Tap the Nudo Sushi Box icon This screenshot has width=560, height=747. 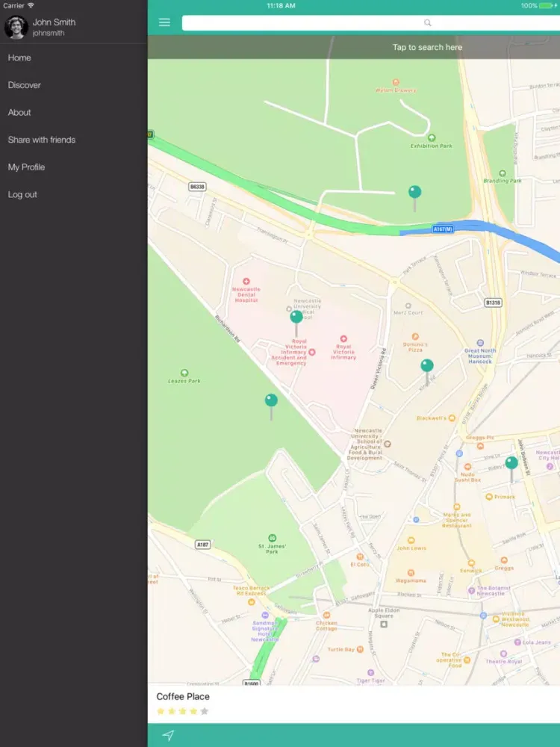pos(467,466)
